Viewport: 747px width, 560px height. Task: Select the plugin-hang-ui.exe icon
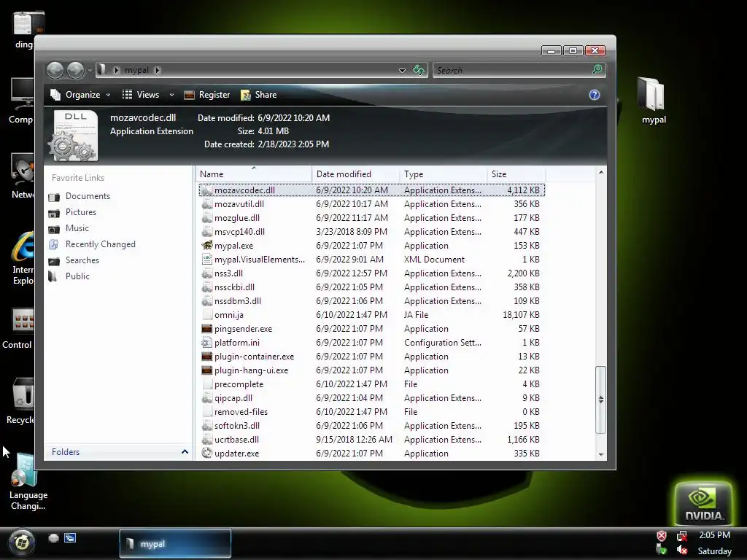click(206, 370)
